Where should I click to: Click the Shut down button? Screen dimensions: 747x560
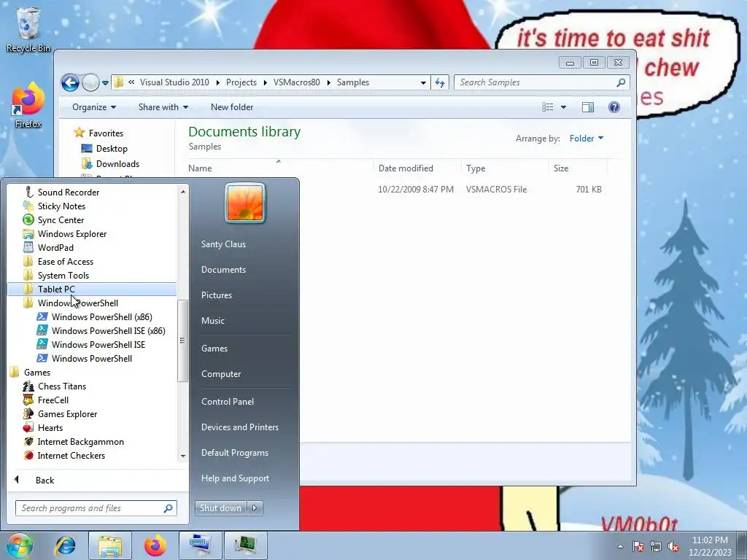(220, 508)
